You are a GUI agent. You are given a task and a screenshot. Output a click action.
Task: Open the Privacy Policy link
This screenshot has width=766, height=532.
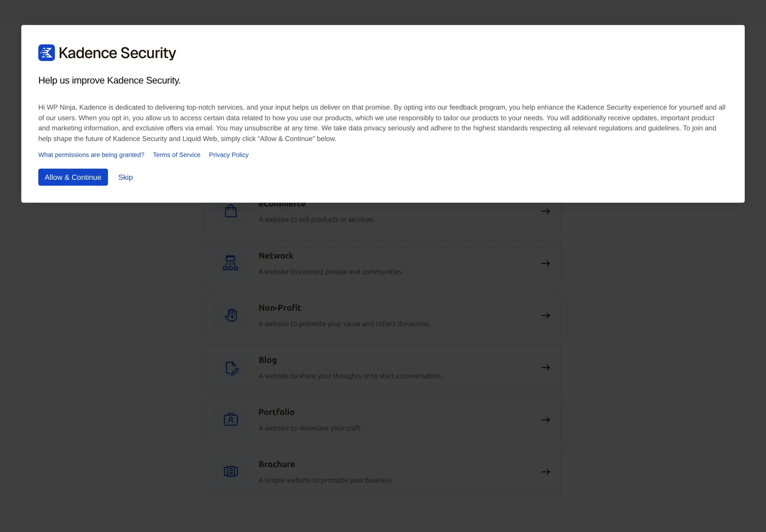(x=229, y=155)
